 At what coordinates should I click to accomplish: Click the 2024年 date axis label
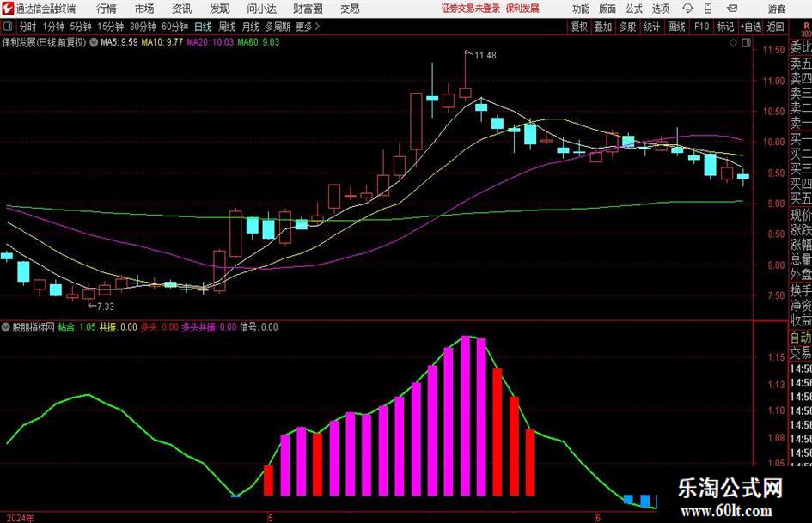(x=21, y=518)
